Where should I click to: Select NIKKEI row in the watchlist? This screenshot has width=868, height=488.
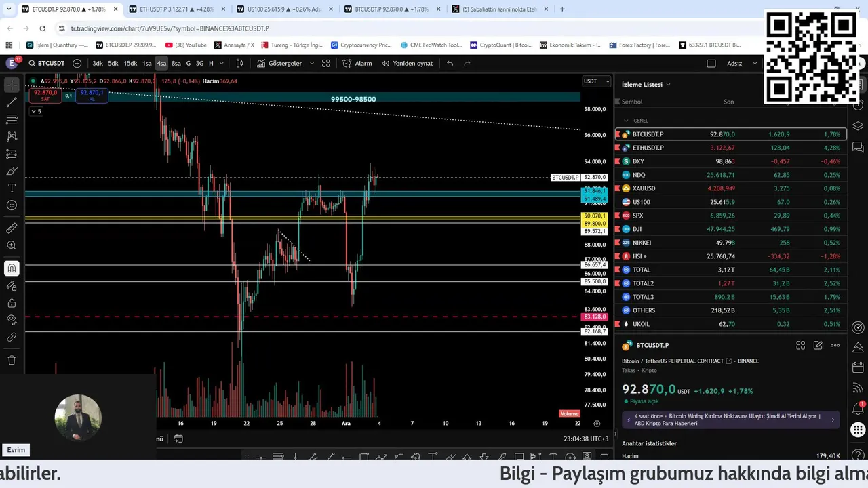tap(730, 243)
